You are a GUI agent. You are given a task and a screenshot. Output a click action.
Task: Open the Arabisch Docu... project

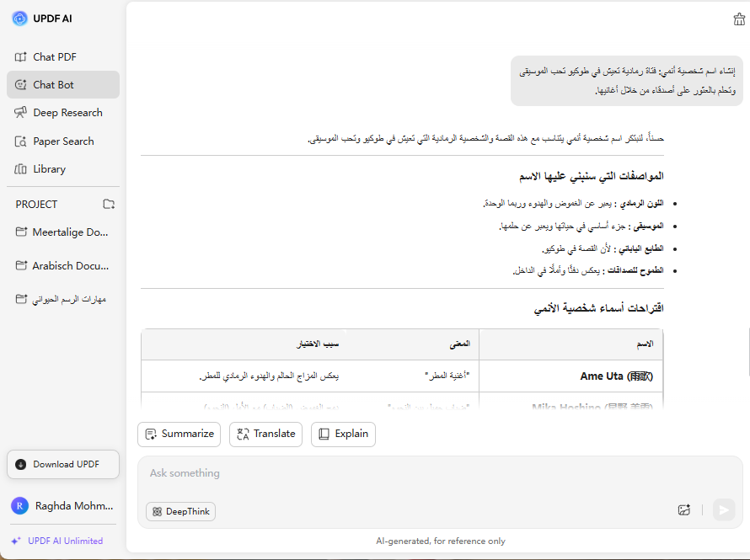(62, 265)
